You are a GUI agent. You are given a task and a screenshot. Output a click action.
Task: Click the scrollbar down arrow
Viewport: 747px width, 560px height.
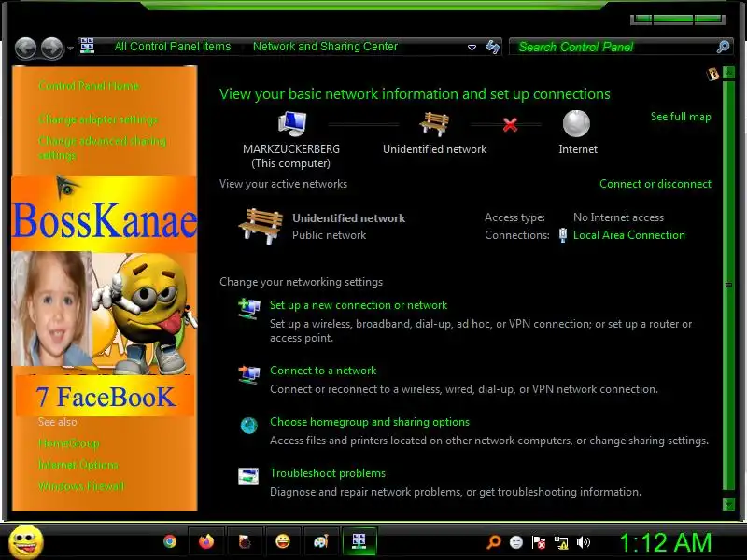point(728,504)
